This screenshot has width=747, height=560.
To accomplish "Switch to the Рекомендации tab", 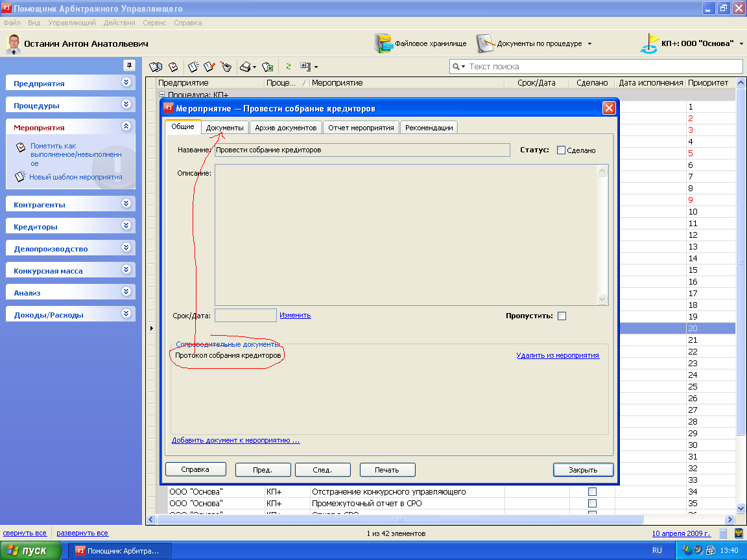I will click(x=429, y=128).
